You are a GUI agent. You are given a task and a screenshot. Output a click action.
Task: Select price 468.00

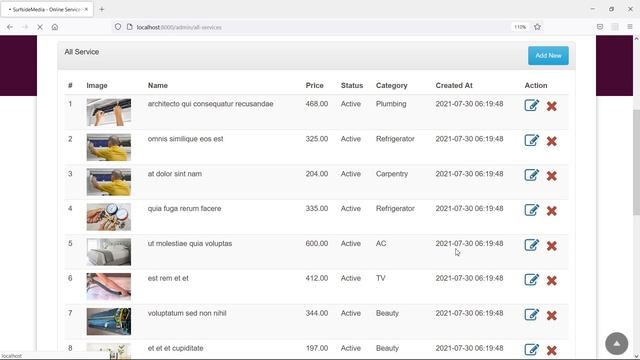pos(317,104)
